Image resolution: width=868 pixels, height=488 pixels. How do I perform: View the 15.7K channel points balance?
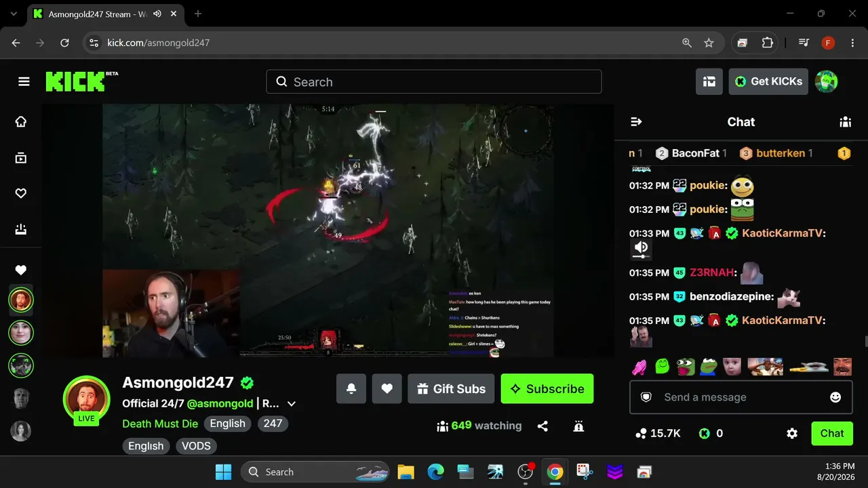click(x=658, y=433)
